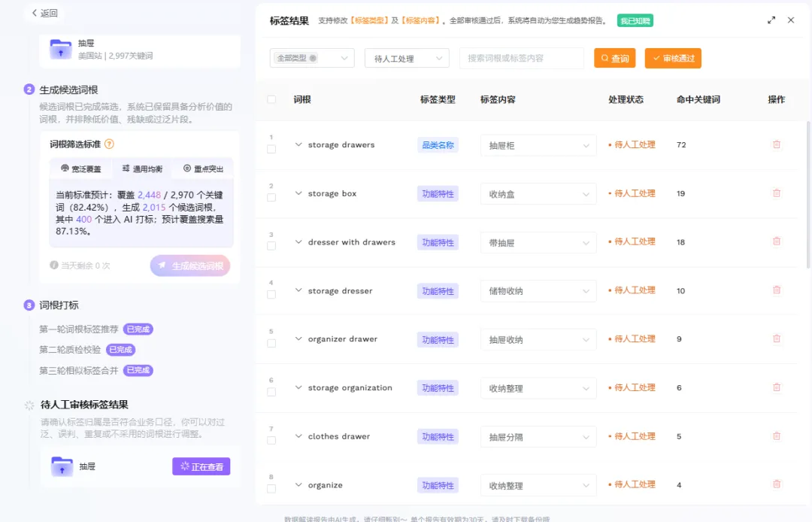Open the 全部类型 type dropdown
Screen dimensions: 812x522
pyautogui.click(x=312, y=58)
